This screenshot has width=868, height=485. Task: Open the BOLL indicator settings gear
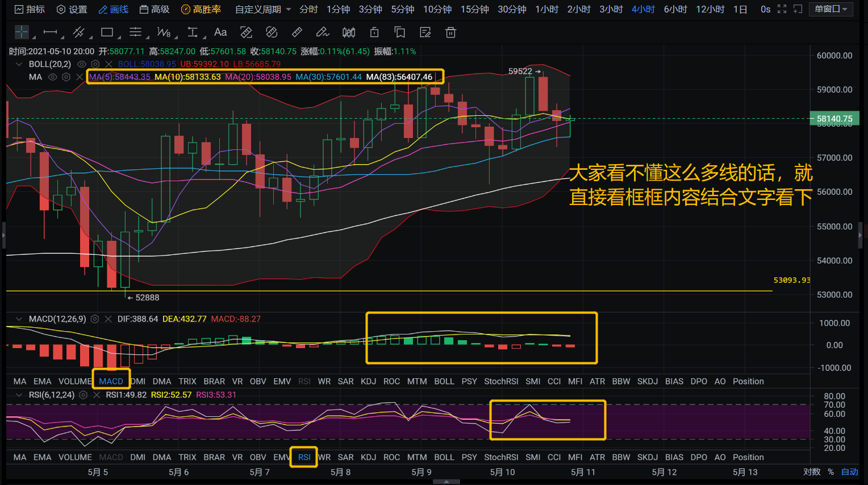[95, 64]
